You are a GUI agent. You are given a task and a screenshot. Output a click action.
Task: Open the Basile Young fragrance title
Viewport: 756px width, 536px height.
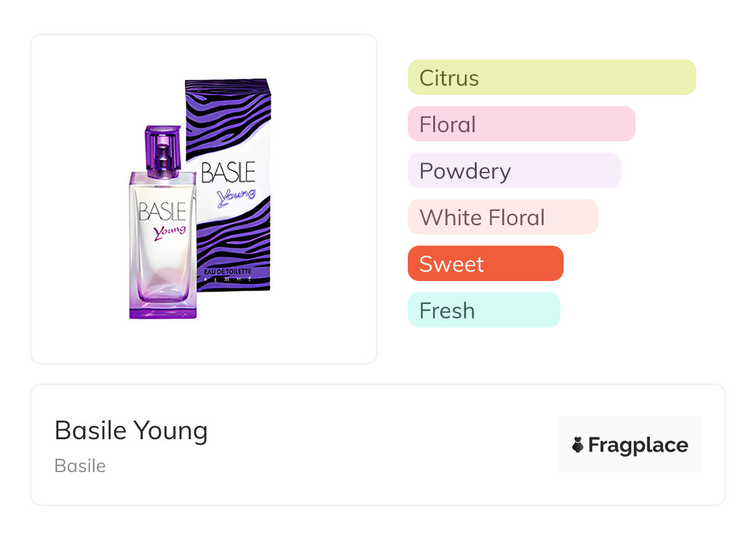131,431
